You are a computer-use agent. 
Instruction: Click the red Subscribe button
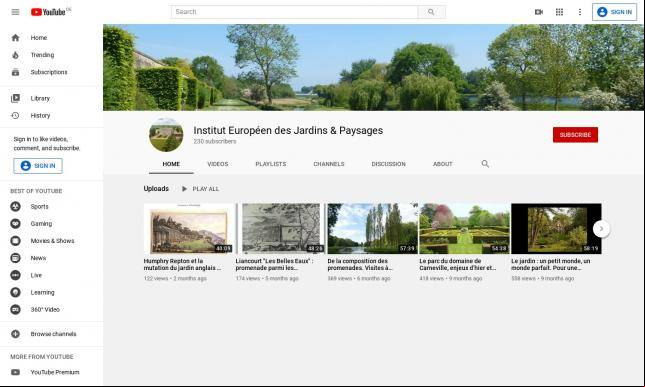(575, 135)
